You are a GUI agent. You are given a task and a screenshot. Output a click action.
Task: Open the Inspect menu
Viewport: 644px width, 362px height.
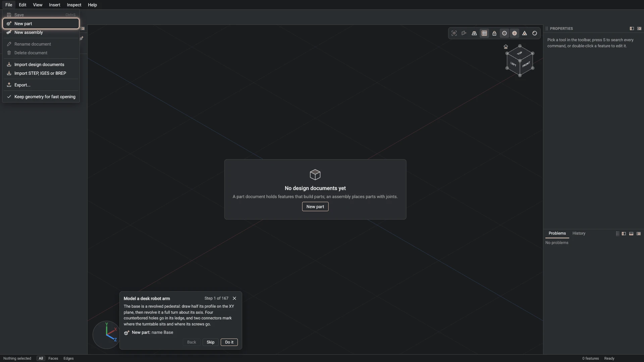coord(74,5)
